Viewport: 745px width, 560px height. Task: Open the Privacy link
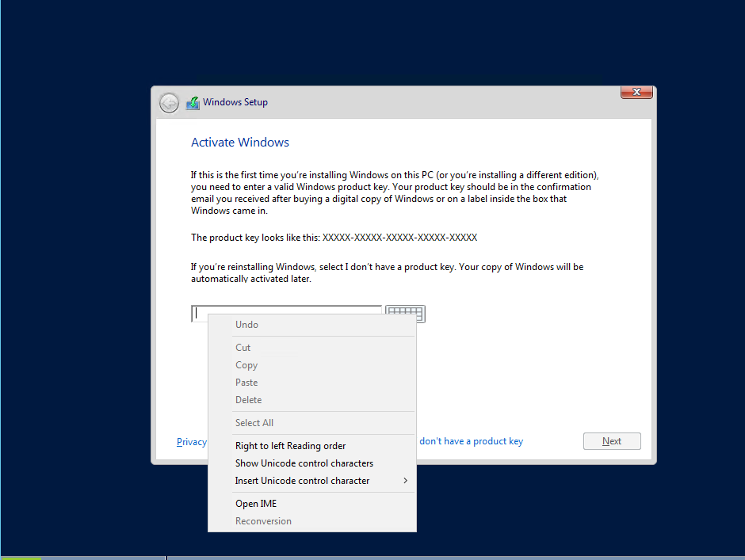(x=192, y=442)
